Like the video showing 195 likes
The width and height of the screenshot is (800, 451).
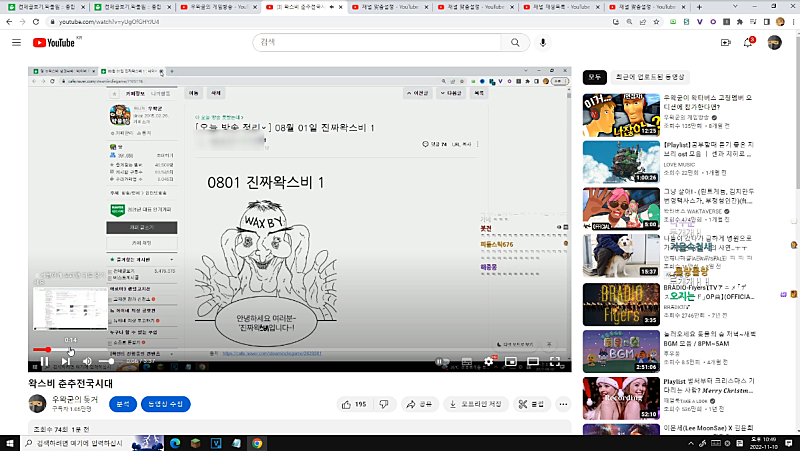point(355,404)
